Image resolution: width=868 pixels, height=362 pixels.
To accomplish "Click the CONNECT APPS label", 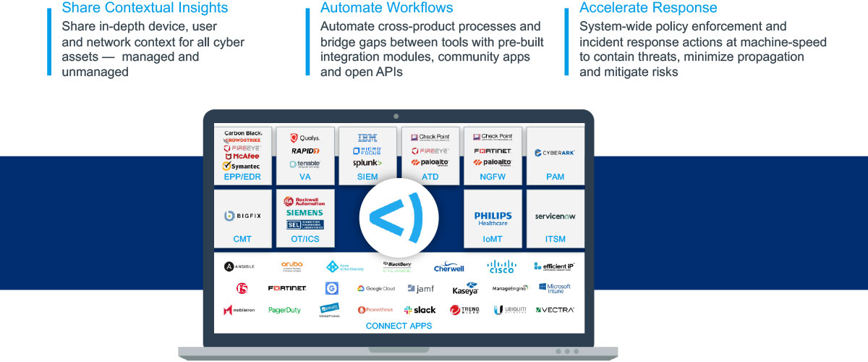I will pos(399,326).
